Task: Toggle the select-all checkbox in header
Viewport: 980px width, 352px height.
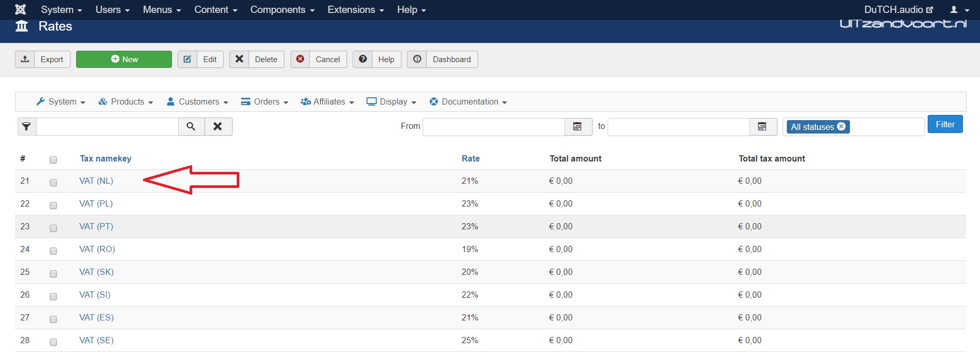Action: (x=53, y=160)
